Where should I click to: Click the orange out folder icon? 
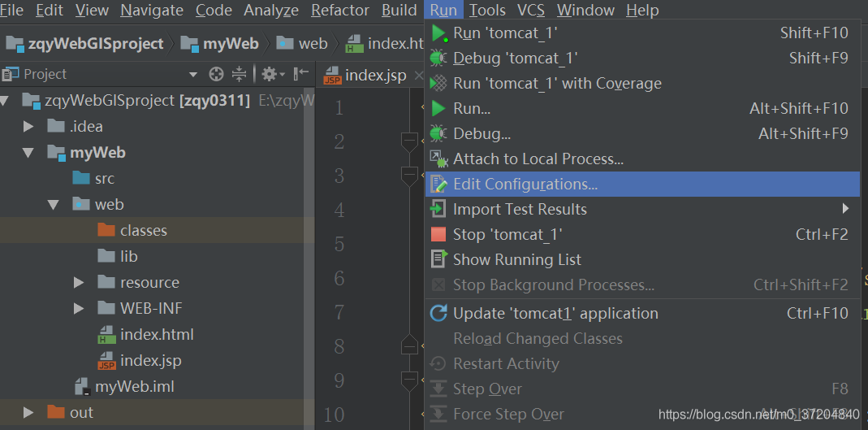(56, 412)
